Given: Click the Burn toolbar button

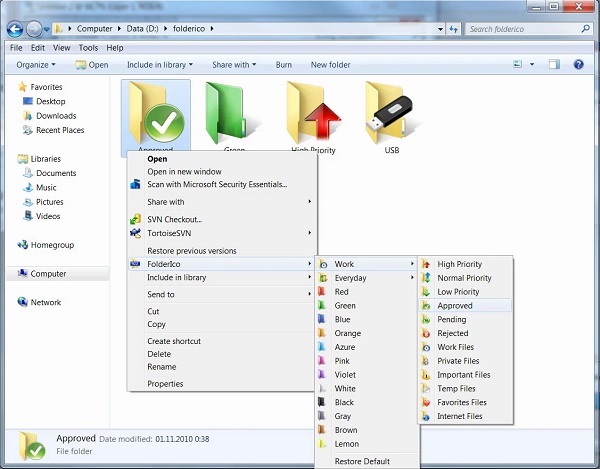Looking at the screenshot, I should (x=284, y=65).
